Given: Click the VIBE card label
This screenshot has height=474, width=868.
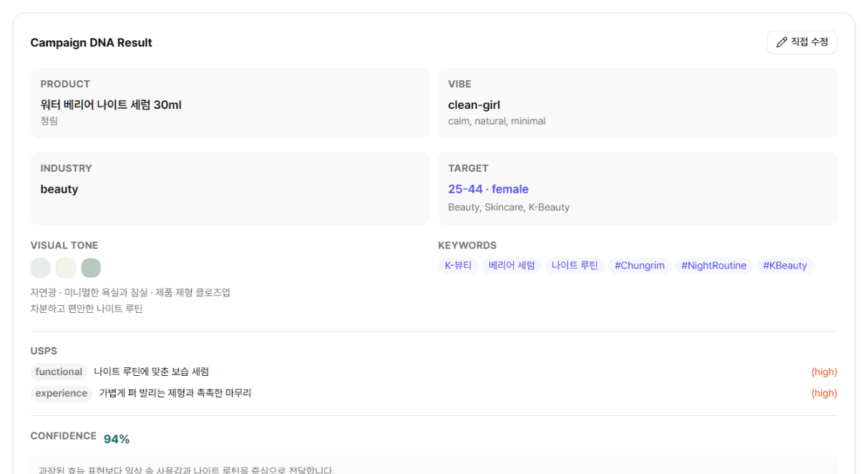Looking at the screenshot, I should (x=459, y=84).
